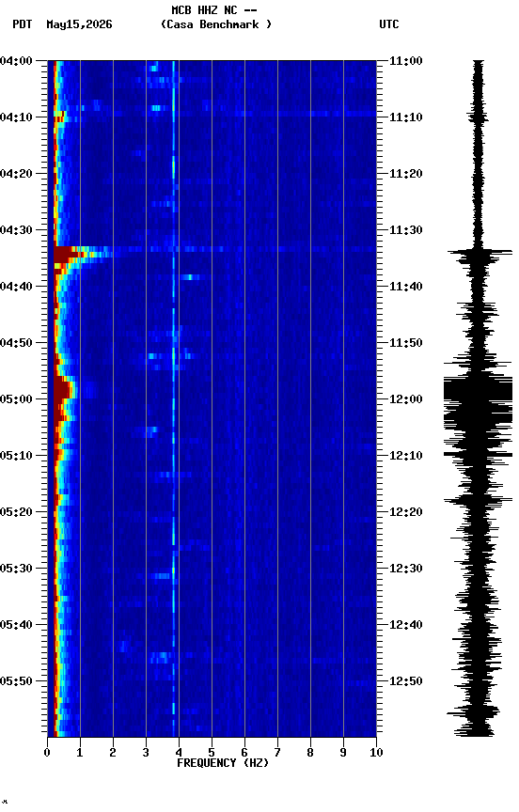Click the '12:40' UTC time label
This screenshot has height=812, width=519.
pyautogui.click(x=406, y=625)
